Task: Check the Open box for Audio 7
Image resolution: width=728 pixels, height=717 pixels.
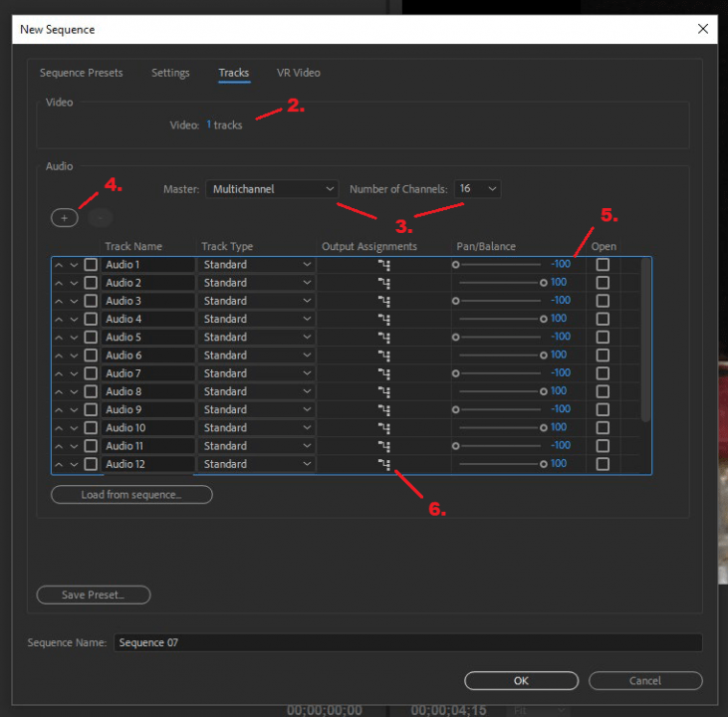Action: [603, 373]
